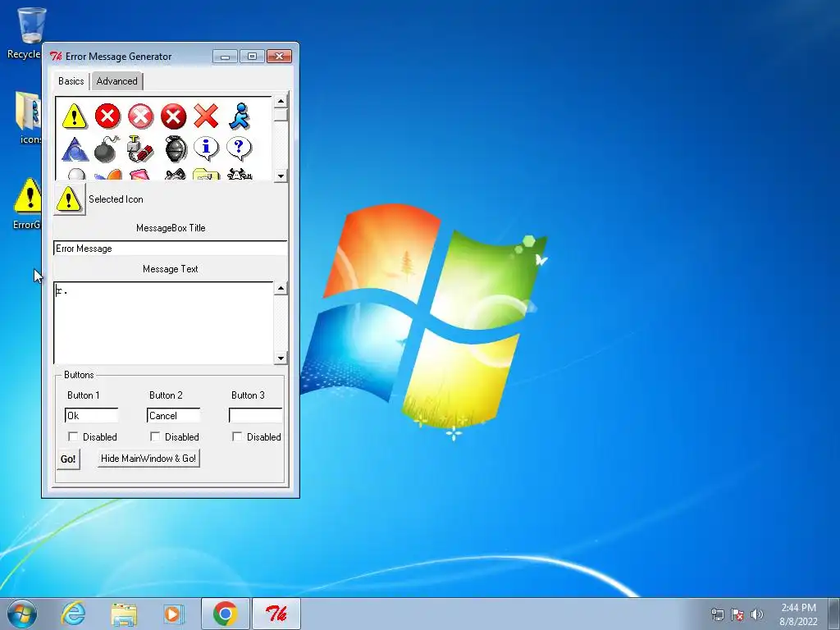Viewport: 840px width, 630px height.
Task: Edit the Button 1 text field (Ok)
Action: pos(92,415)
